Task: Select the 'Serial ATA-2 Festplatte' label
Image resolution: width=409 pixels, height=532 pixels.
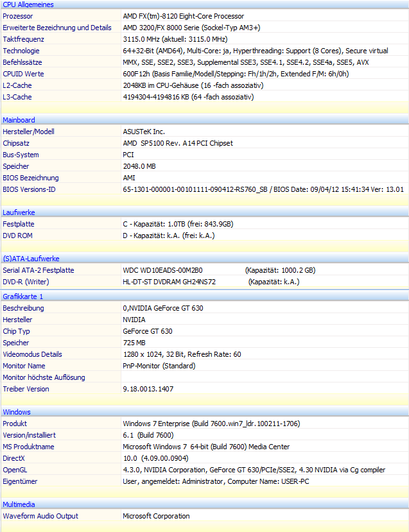Action: (x=39, y=270)
